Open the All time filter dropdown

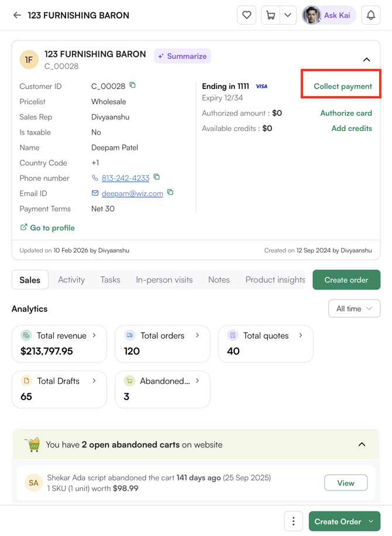[354, 308]
